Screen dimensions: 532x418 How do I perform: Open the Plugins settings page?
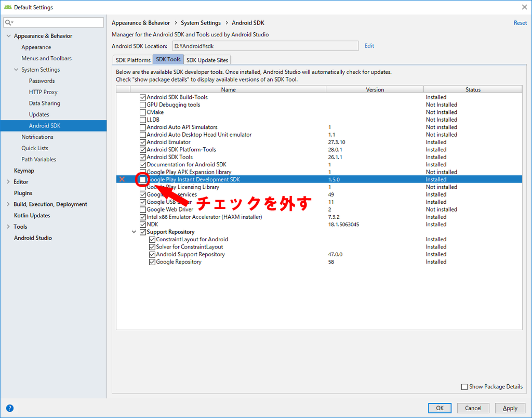23,193
